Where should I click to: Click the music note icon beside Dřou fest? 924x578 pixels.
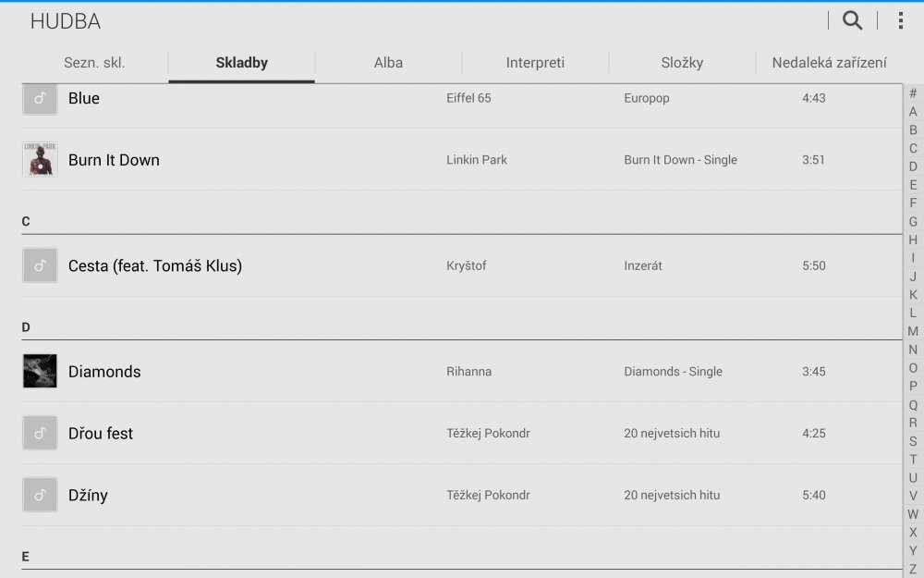click(x=39, y=433)
